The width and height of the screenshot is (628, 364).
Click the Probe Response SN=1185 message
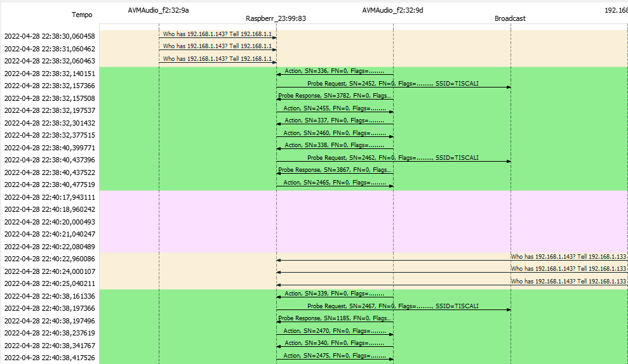(335, 318)
